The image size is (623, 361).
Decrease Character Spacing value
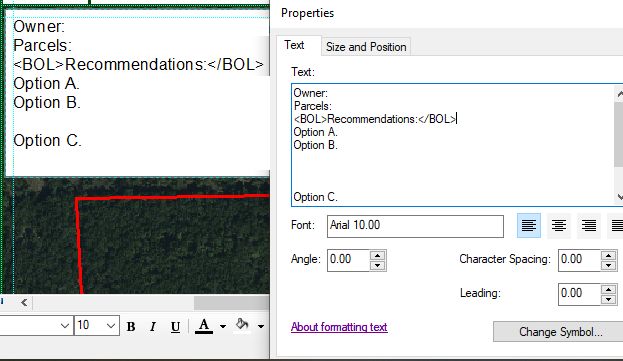[608, 266]
